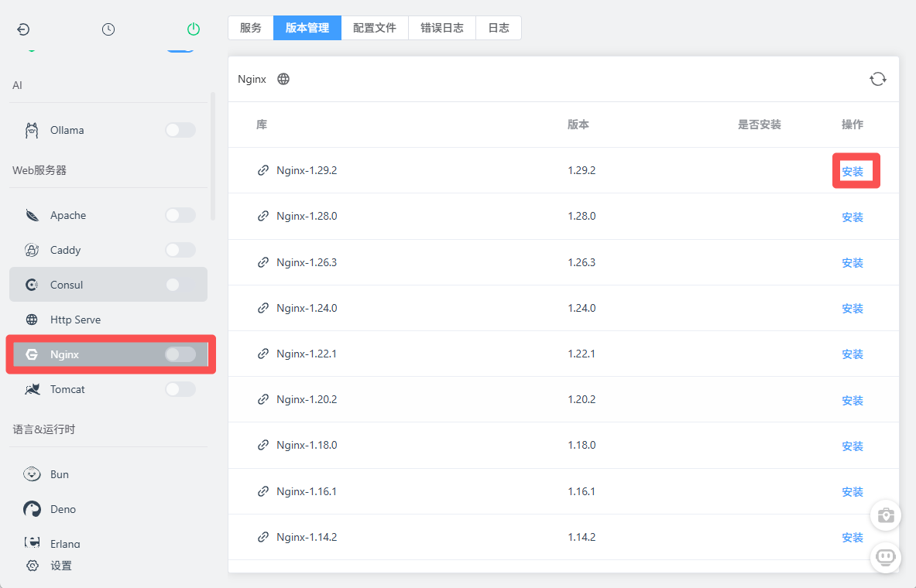
Task: Select the 版本管理 tab
Action: pyautogui.click(x=307, y=28)
